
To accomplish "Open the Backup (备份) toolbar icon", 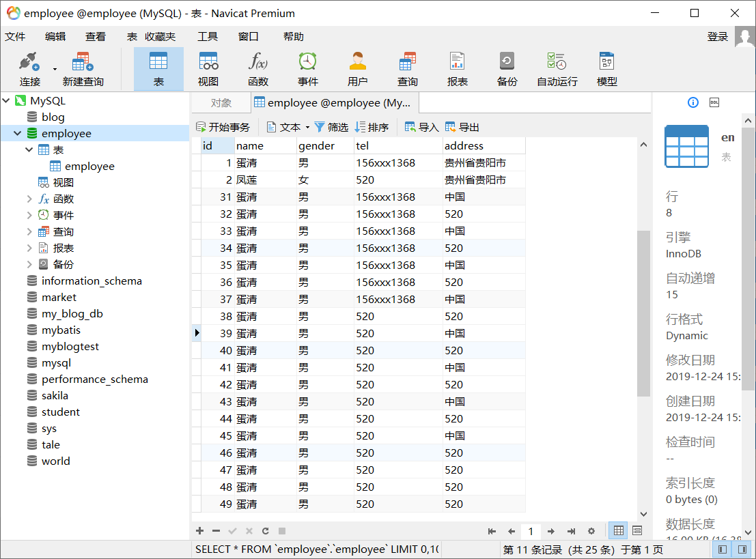I will [x=507, y=69].
